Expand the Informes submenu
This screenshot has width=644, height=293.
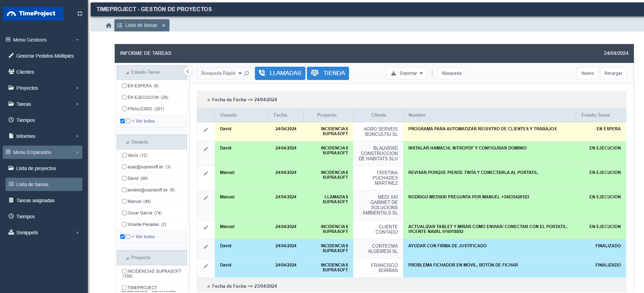pyautogui.click(x=44, y=136)
